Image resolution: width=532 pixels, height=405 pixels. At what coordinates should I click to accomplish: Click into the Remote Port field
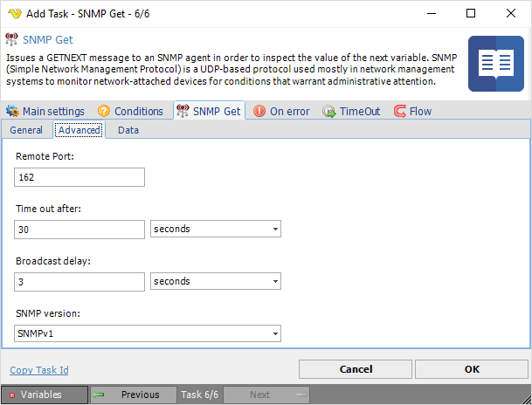tap(79, 177)
